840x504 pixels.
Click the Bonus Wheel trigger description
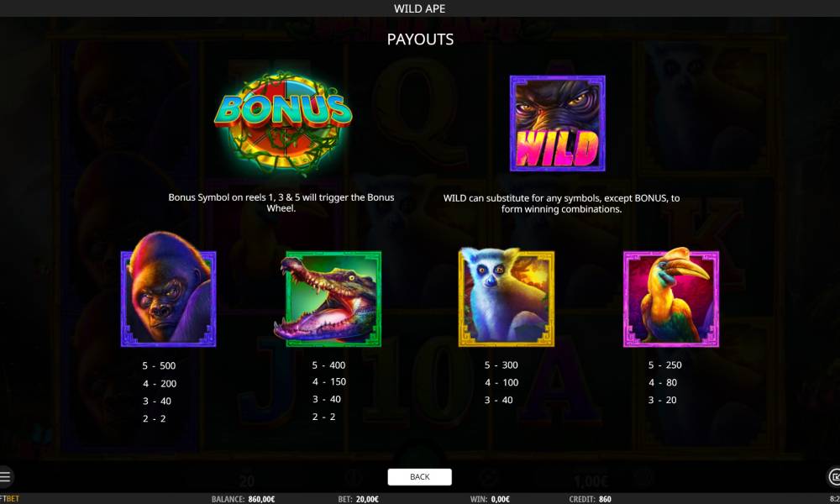[x=281, y=202]
